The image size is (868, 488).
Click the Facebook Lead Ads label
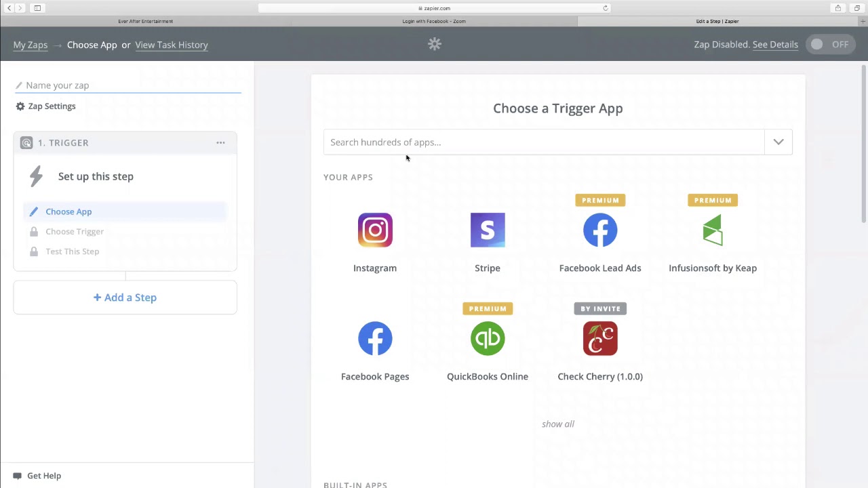600,268
